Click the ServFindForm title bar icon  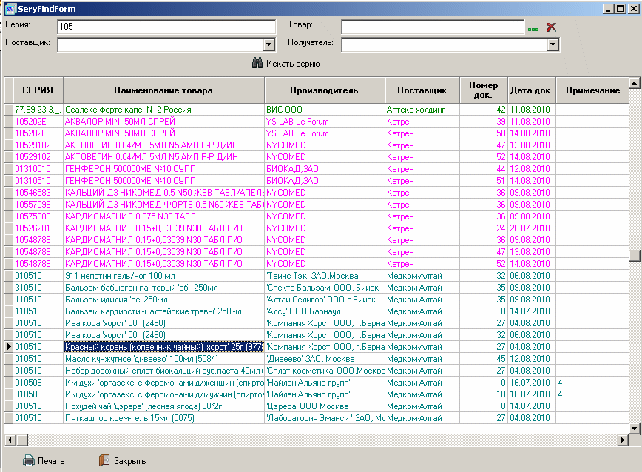[x=8, y=7]
